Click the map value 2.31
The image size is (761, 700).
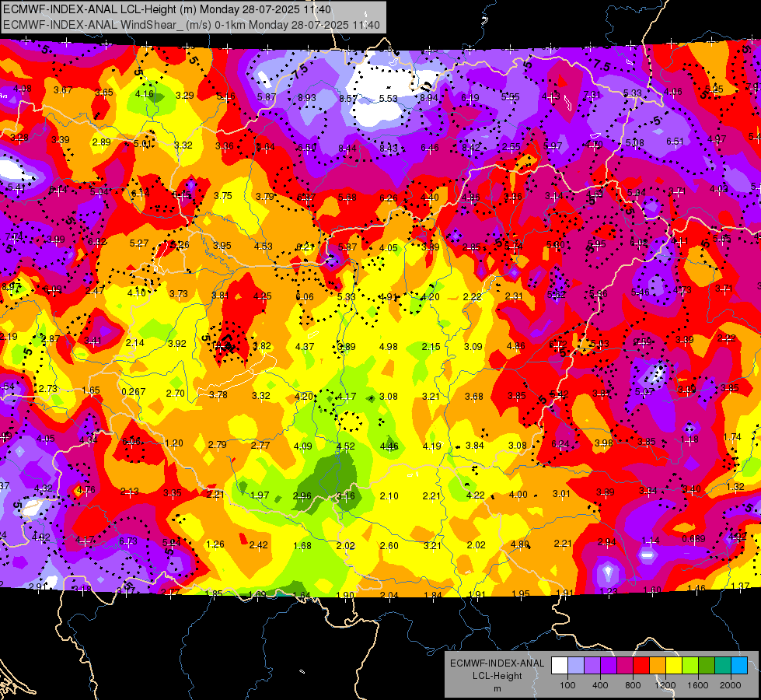pos(514,296)
